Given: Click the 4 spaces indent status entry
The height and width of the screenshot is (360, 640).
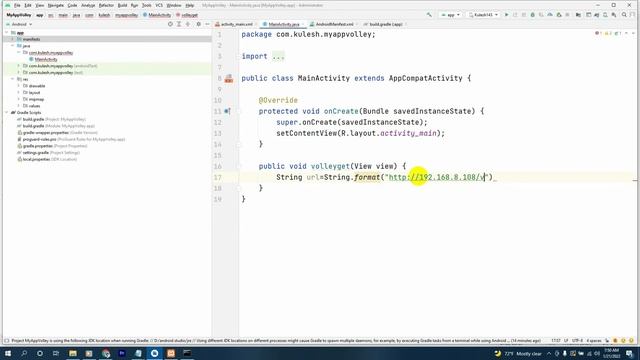Looking at the screenshot, I should 594,340.
